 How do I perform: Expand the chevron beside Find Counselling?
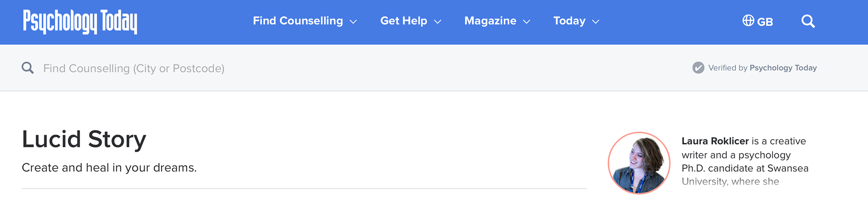coord(354,22)
